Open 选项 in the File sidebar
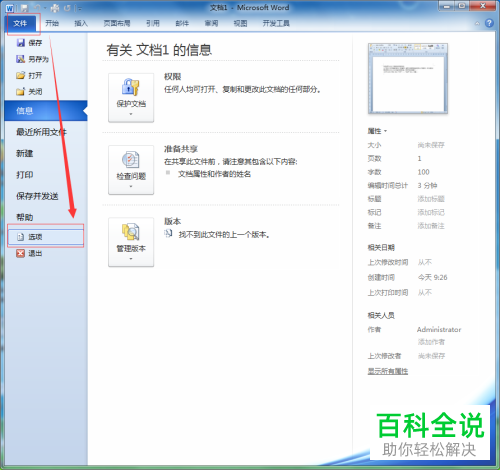The image size is (500, 470). coord(46,236)
